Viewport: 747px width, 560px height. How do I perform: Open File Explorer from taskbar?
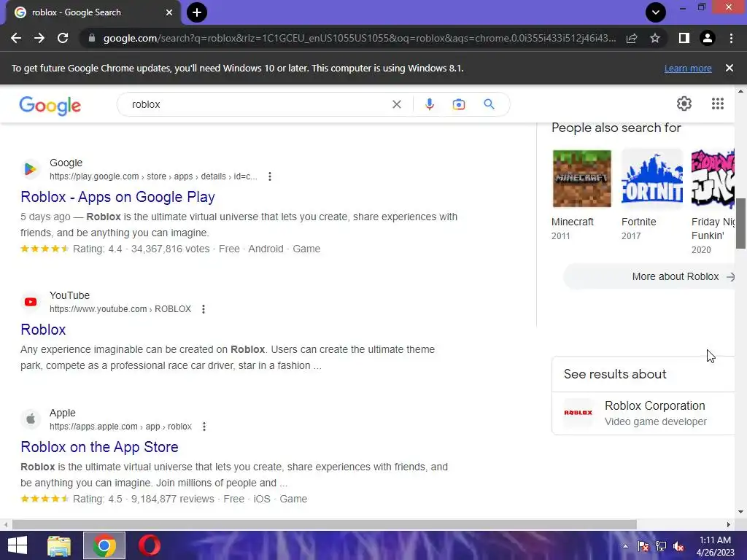pyautogui.click(x=59, y=545)
